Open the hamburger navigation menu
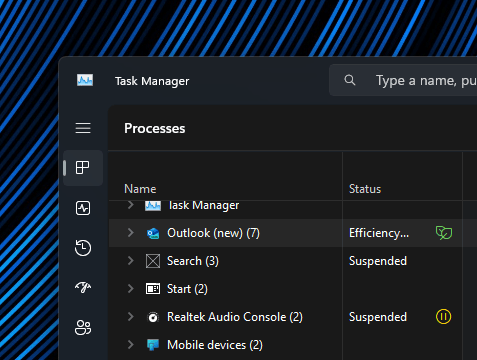Image resolution: width=477 pixels, height=360 pixels. [83, 128]
